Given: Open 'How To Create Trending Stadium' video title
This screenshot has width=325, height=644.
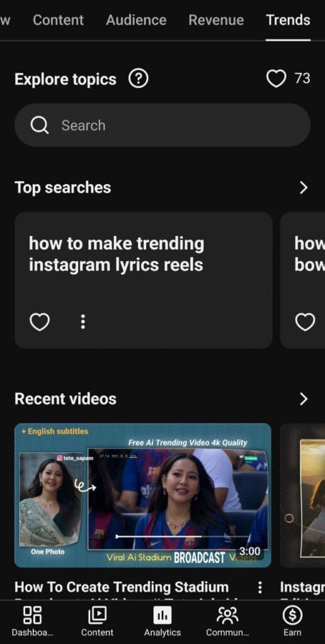Looking at the screenshot, I should pos(122,588).
